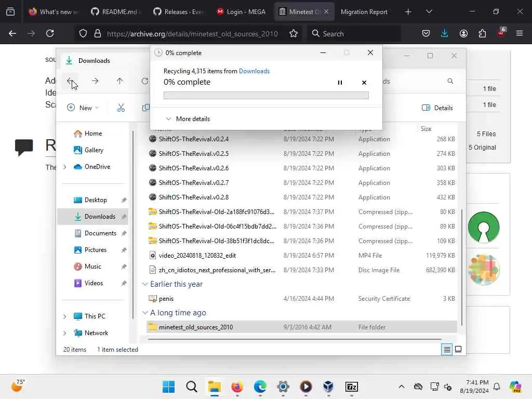Sort files by the Size column
Viewport: 532px width, 399px height.
426,129
